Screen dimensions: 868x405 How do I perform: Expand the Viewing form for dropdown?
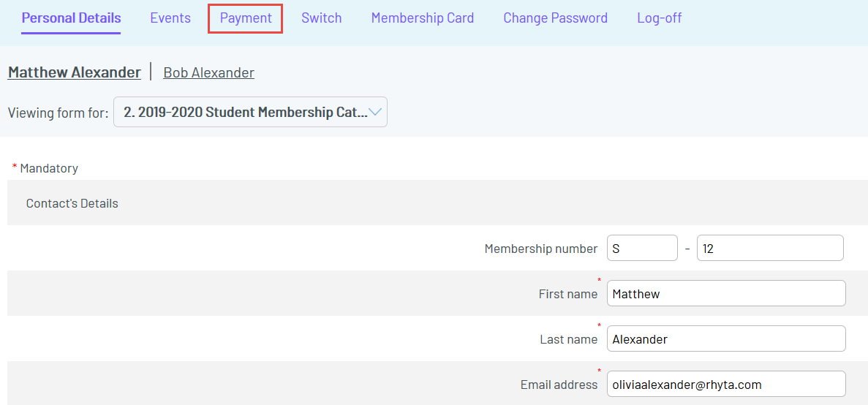coord(250,113)
